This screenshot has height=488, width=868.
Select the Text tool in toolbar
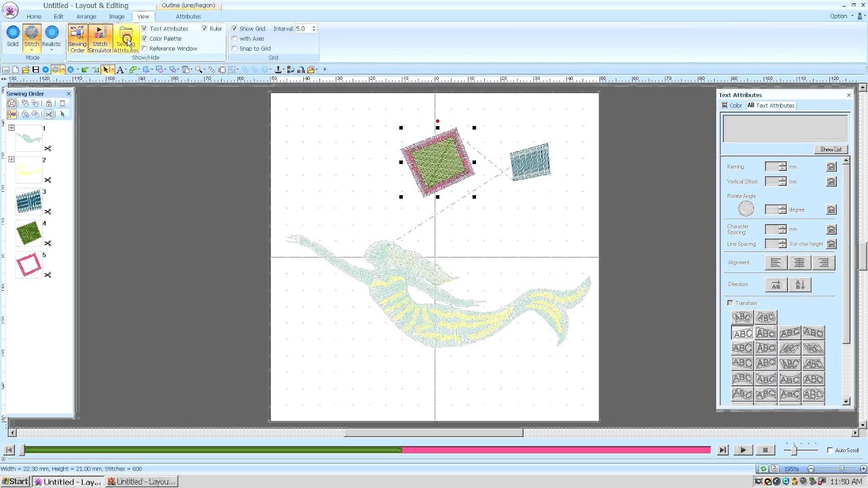[x=120, y=69]
